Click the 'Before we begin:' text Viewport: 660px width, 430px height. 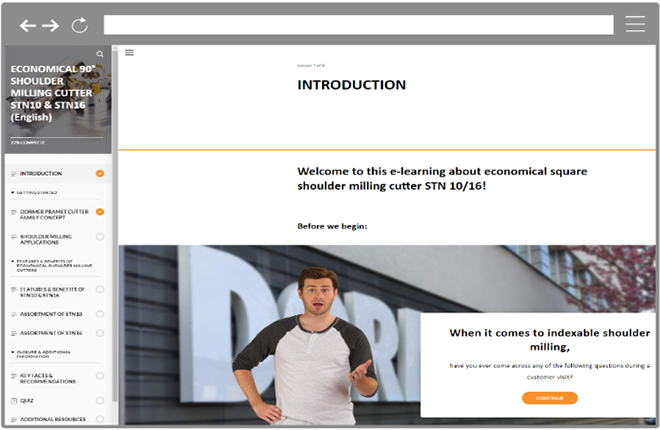332,226
